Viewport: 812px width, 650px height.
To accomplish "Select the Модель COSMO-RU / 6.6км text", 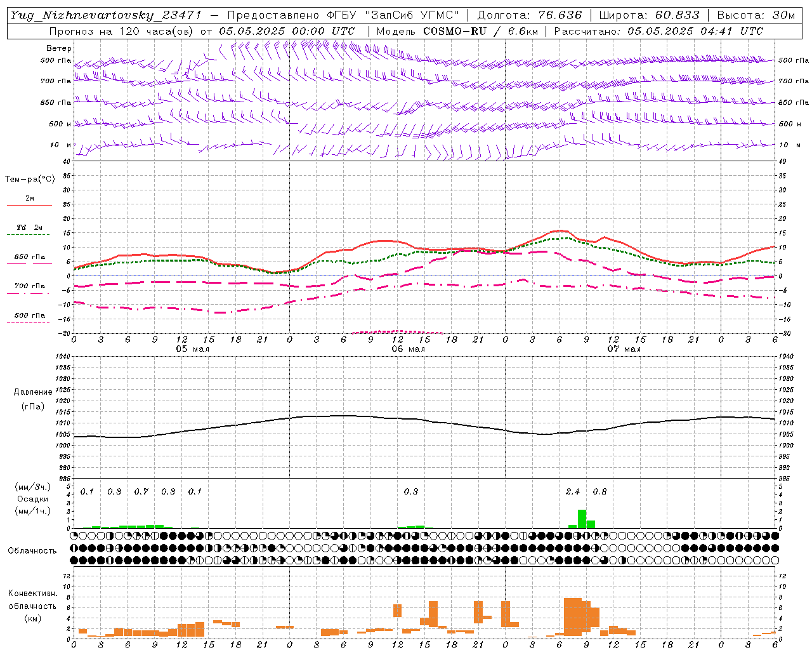I will click(457, 31).
